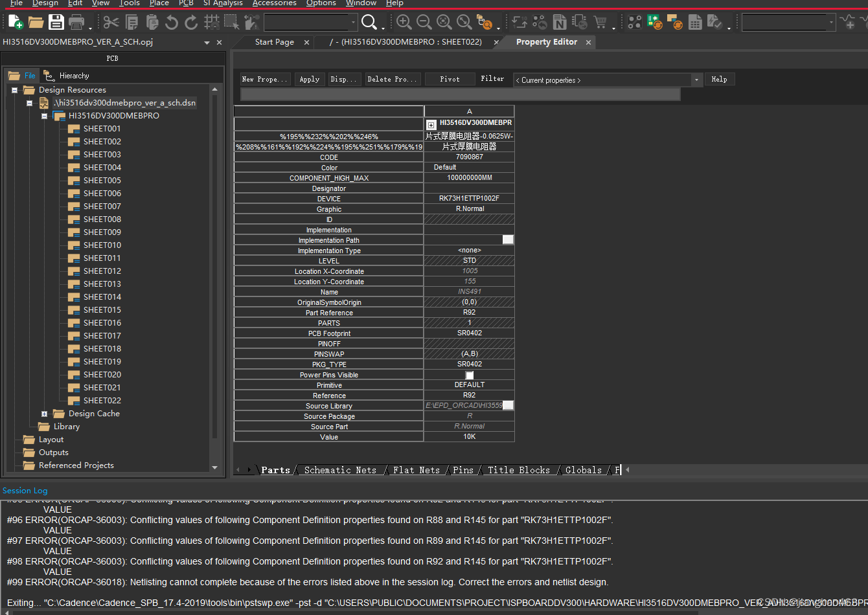The width and height of the screenshot is (868, 615).
Task: Click the Save document icon
Action: pyautogui.click(x=57, y=21)
